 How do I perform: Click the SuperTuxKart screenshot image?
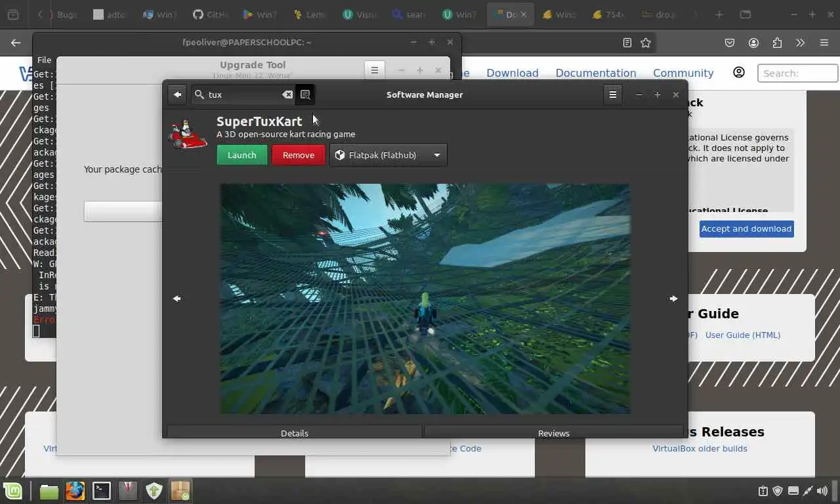[425, 299]
